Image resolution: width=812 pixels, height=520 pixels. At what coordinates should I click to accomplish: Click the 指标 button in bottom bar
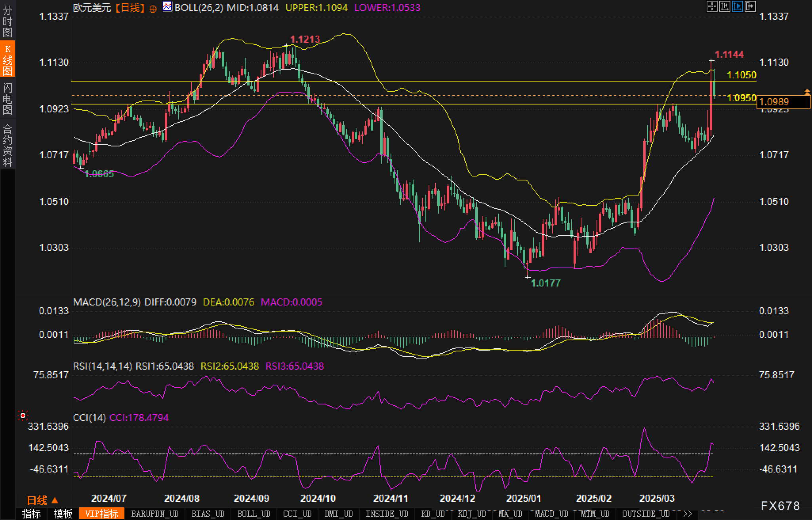pos(31,514)
